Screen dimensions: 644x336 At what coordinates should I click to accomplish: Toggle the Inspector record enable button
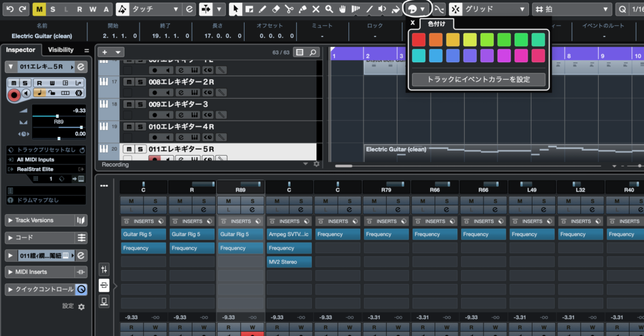(x=14, y=94)
